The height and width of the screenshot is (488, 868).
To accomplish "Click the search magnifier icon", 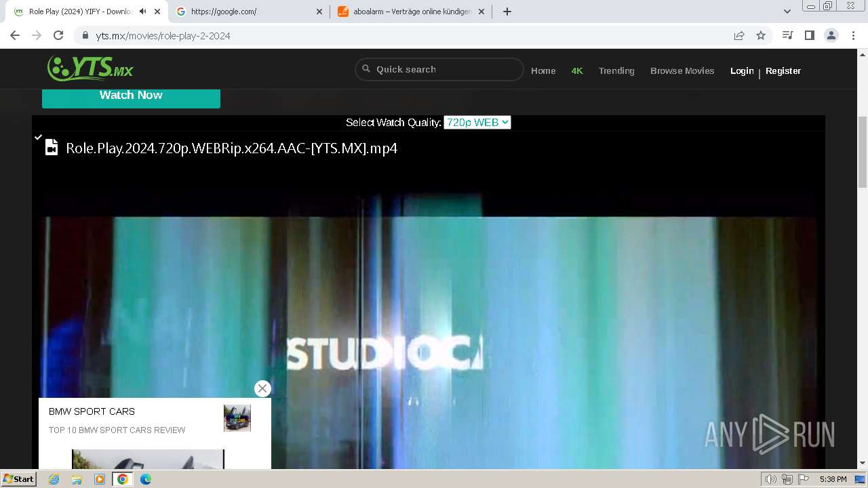I will tap(366, 68).
